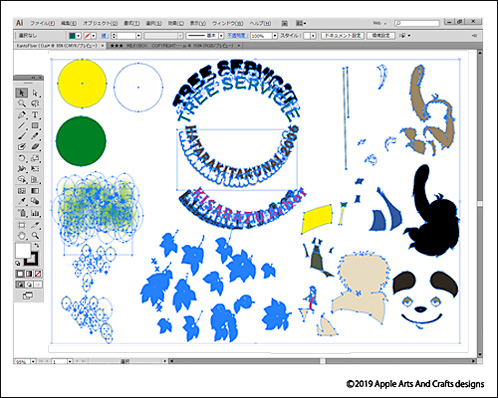
Task: Select the Paintbrush tool
Action: [22, 136]
